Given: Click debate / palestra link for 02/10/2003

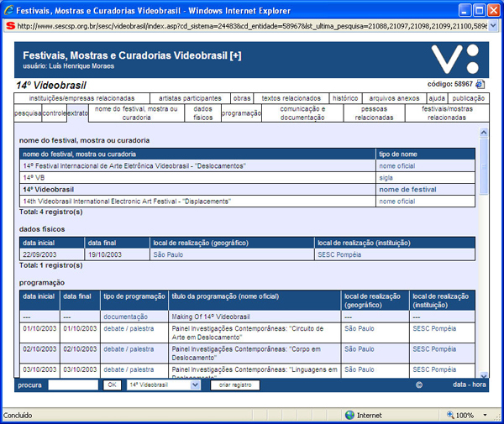Looking at the screenshot, I should point(129,349).
